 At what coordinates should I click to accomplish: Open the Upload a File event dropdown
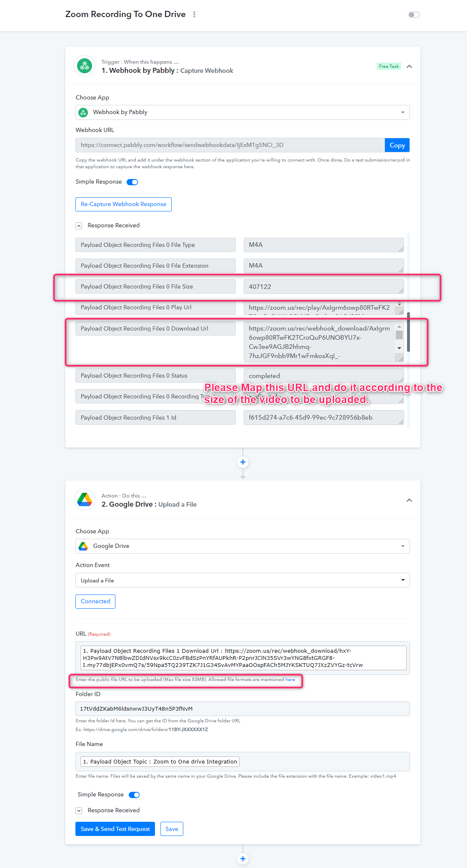click(x=242, y=580)
